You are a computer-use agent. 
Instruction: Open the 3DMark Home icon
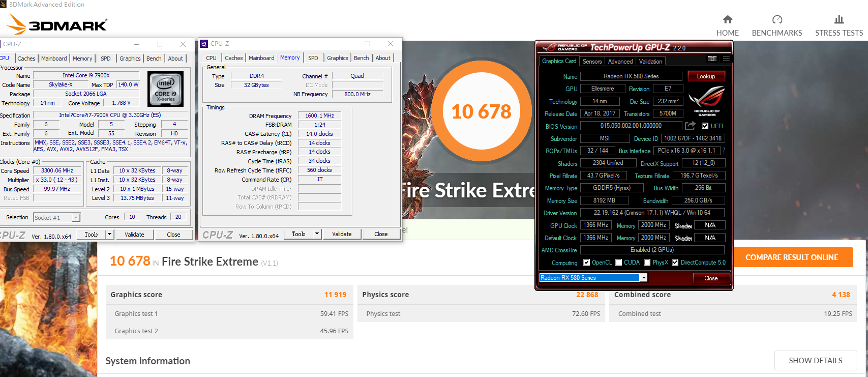coord(728,19)
